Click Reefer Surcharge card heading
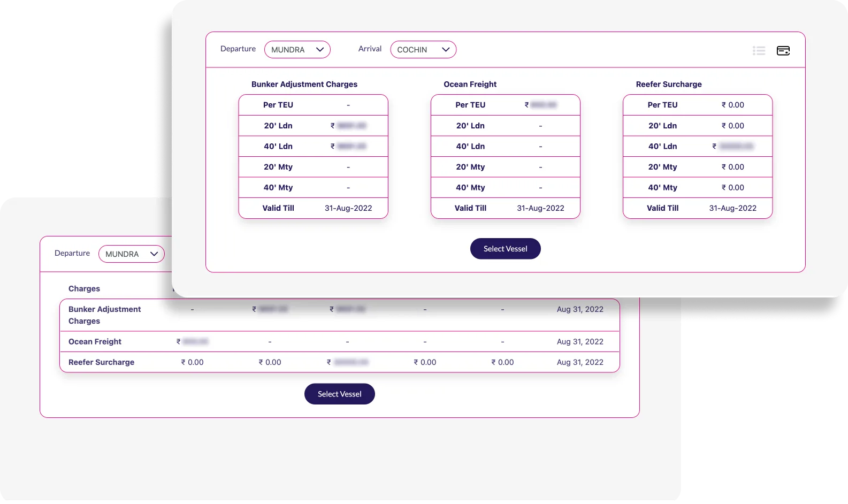 669,84
